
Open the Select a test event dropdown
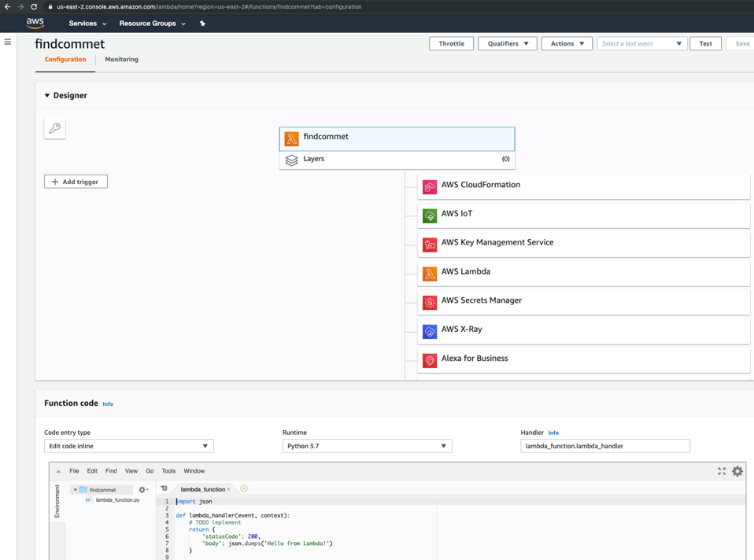tap(641, 44)
